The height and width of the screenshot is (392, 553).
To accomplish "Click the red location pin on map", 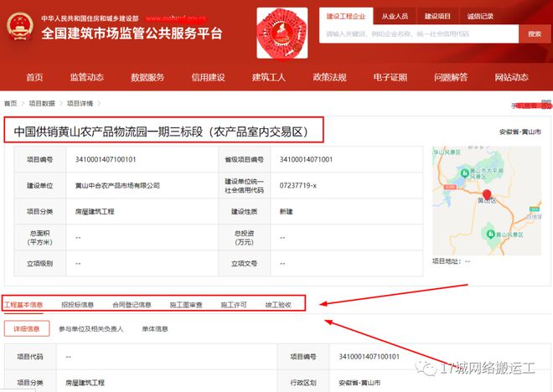I will [487, 194].
